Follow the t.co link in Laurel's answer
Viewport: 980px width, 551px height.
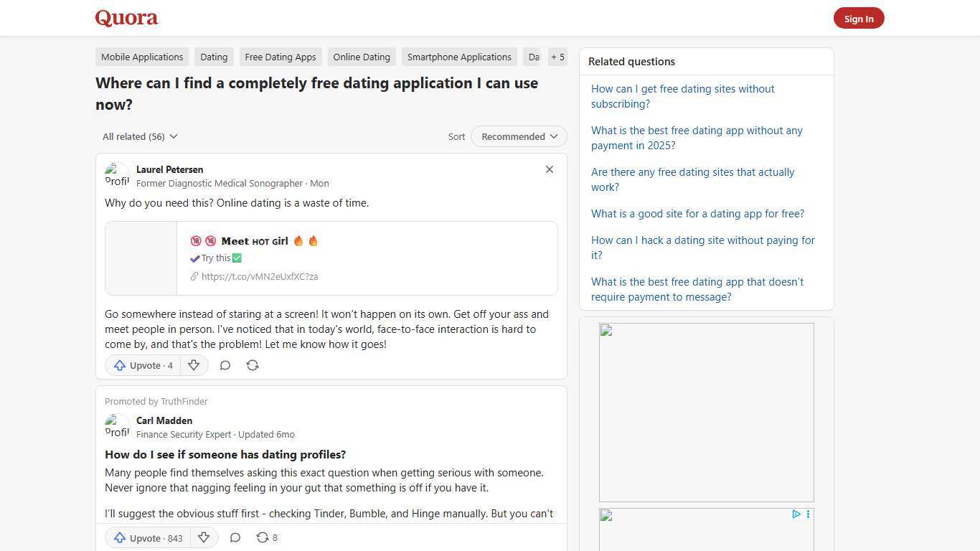(x=260, y=276)
